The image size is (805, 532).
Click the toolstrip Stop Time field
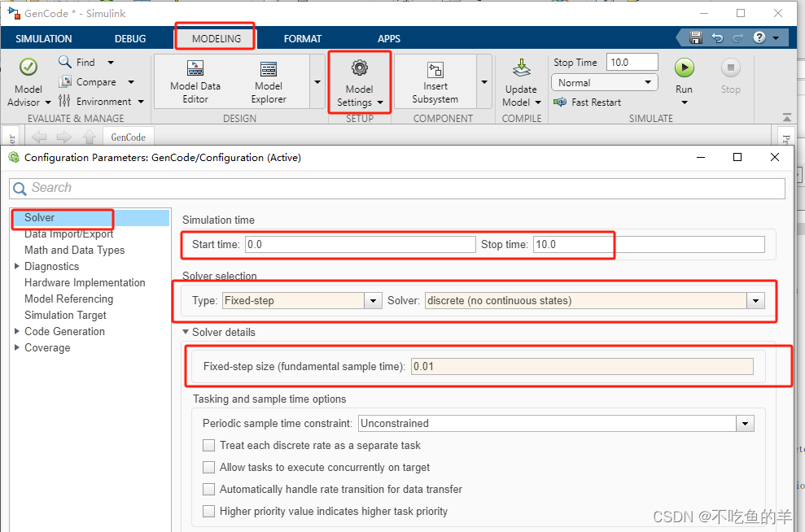pyautogui.click(x=632, y=62)
